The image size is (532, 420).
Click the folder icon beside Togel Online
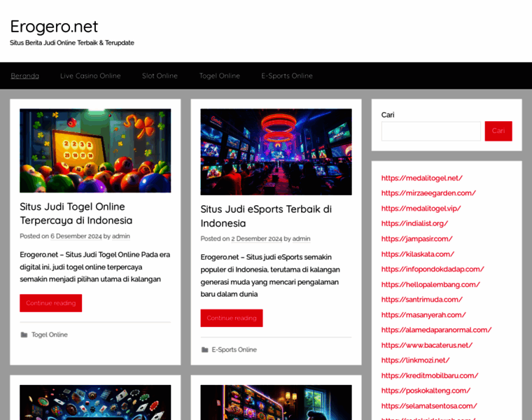tap(24, 335)
